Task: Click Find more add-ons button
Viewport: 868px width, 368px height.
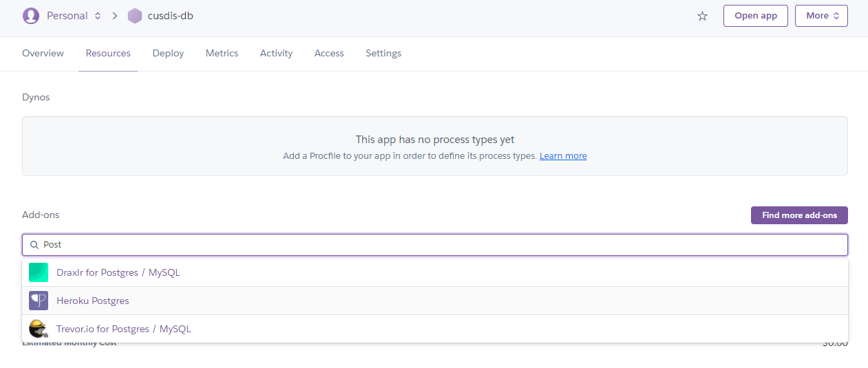Action: click(798, 215)
